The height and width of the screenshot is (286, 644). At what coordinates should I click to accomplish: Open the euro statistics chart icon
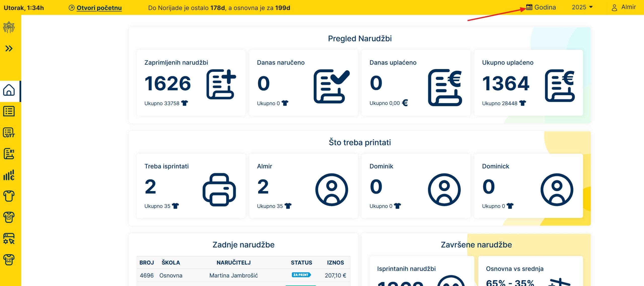[9, 175]
